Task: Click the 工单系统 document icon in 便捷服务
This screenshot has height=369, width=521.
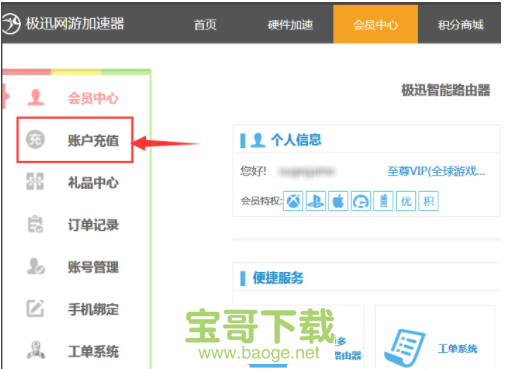Action: coord(404,348)
